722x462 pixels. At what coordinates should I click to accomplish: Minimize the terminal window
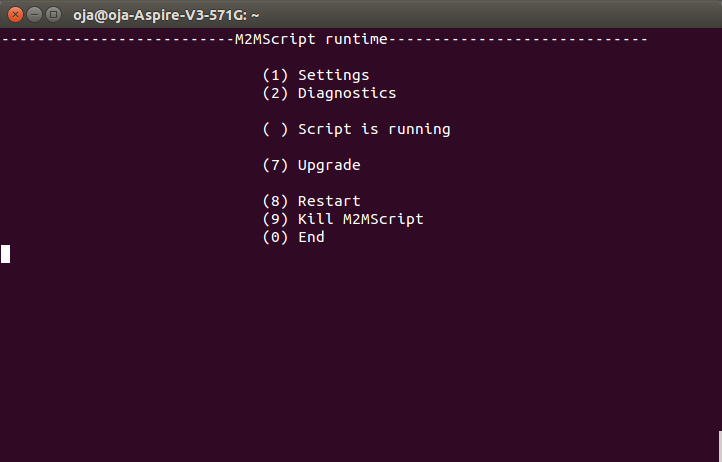[32, 14]
